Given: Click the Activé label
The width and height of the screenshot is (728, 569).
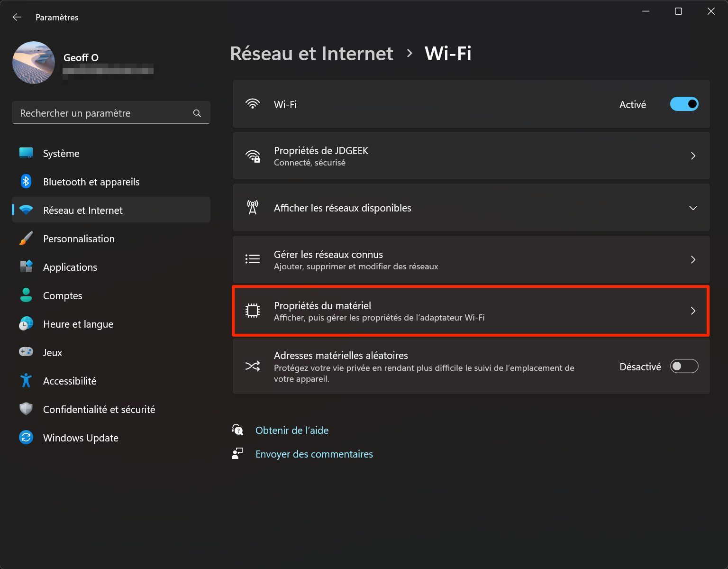Looking at the screenshot, I should (633, 104).
